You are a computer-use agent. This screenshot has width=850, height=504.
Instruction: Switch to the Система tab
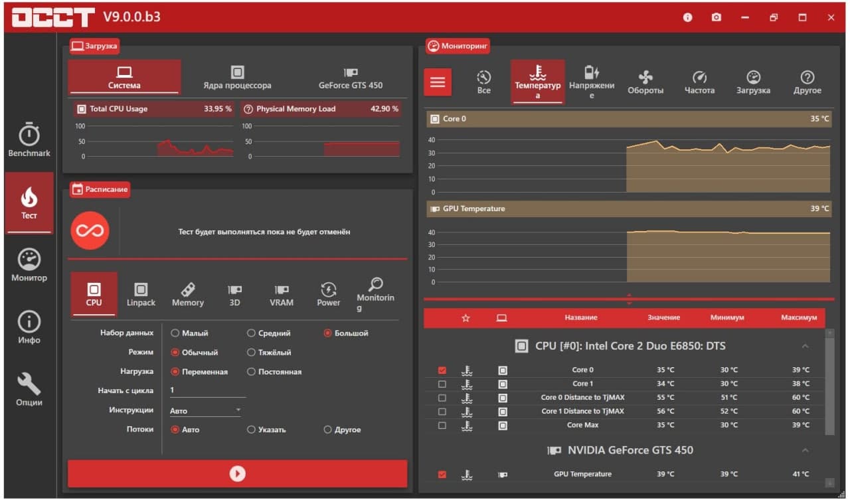pyautogui.click(x=124, y=77)
